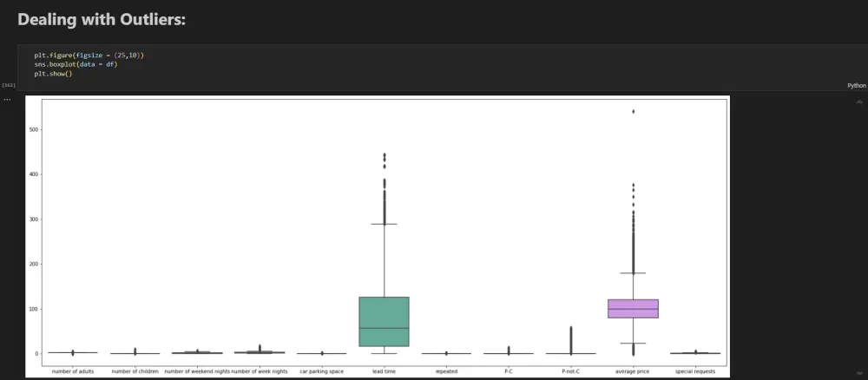868x380 pixels.
Task: Click the plt.show() code line
Action: click(53, 74)
